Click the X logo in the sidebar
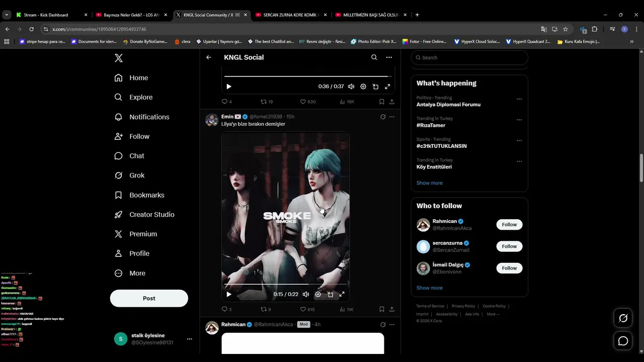Screen dimensions: 644x362 [x=119, y=58]
